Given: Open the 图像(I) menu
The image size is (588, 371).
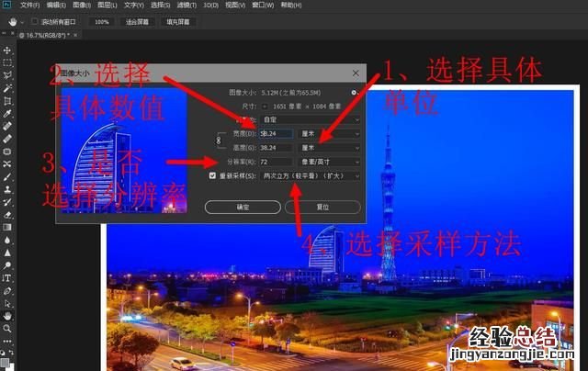Looking at the screenshot, I should [82, 6].
